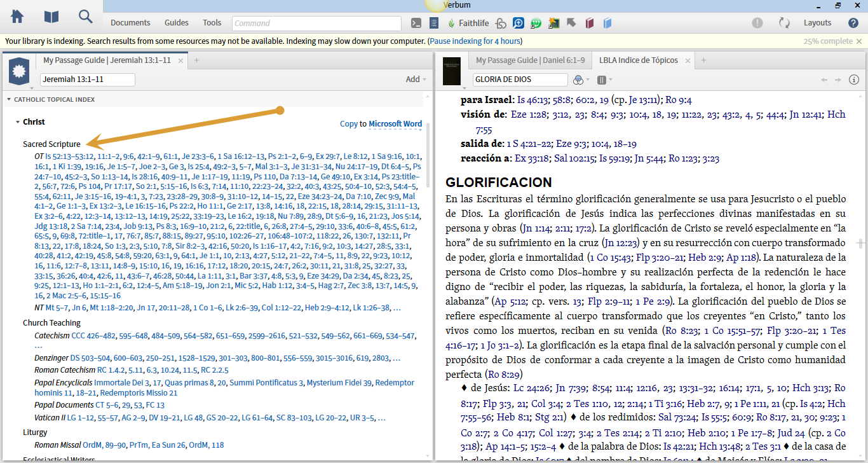Open Immortale Dei 3 encyclical link

(x=121, y=383)
